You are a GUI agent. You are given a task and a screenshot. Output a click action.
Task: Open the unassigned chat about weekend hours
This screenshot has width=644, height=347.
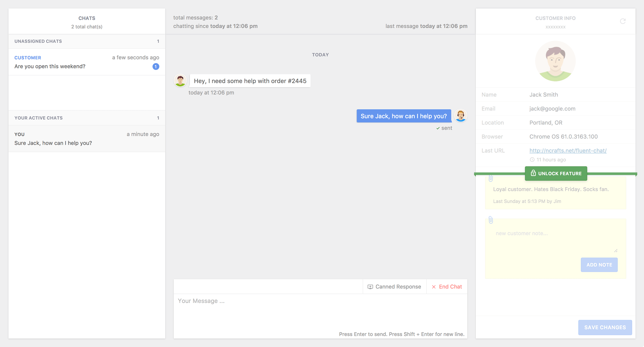click(x=87, y=62)
